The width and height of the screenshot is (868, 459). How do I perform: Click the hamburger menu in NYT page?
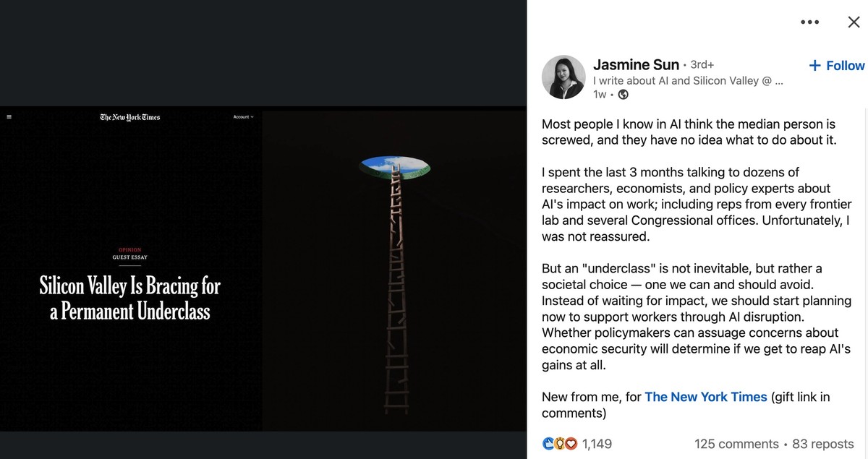tap(9, 117)
